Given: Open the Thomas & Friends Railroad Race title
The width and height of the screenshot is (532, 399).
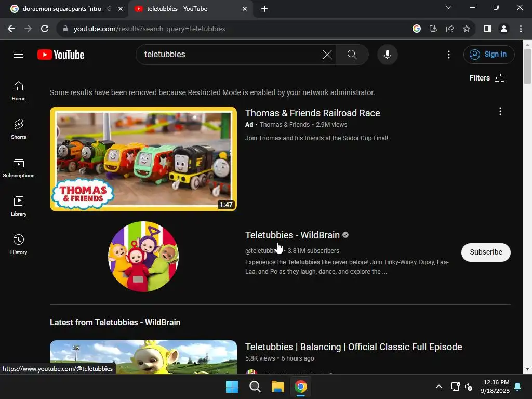Looking at the screenshot, I should point(312,113).
